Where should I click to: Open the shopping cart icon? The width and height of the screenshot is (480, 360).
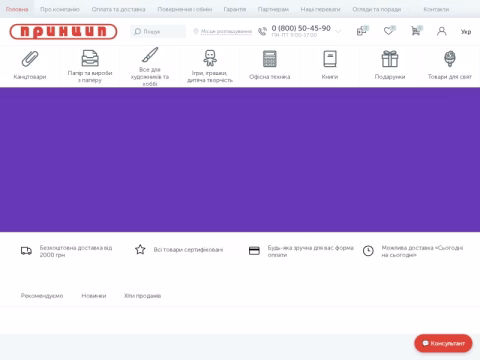[x=415, y=31]
